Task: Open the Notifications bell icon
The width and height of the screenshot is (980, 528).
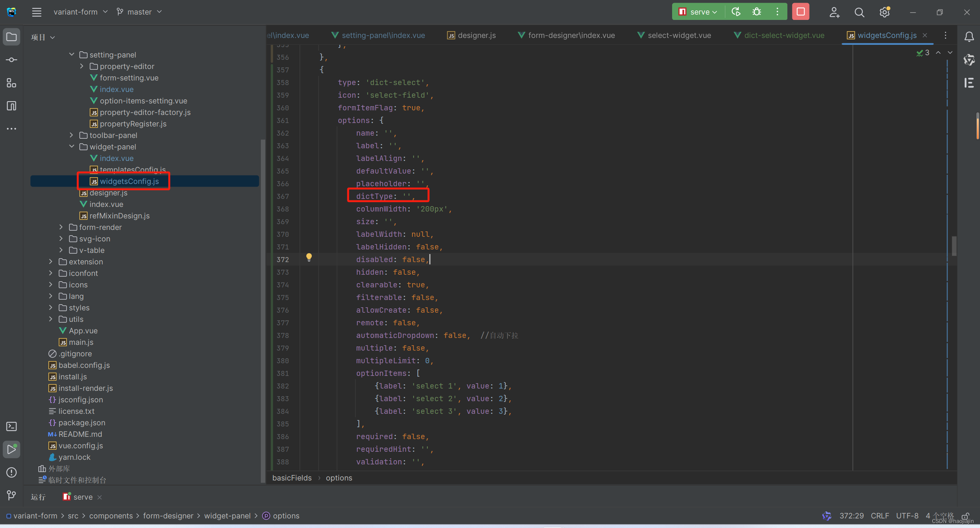Action: point(969,37)
